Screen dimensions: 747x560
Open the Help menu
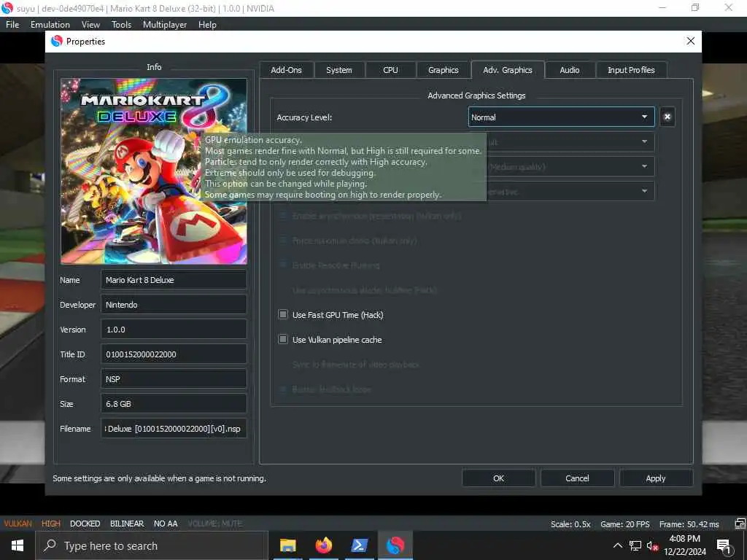pos(207,24)
